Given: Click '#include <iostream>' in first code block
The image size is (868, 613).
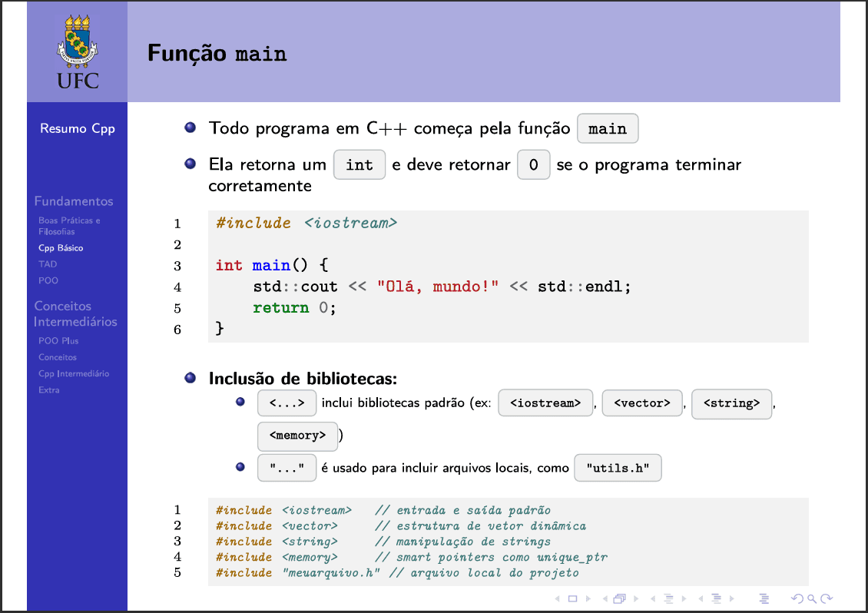Looking at the screenshot, I should 306,224.
